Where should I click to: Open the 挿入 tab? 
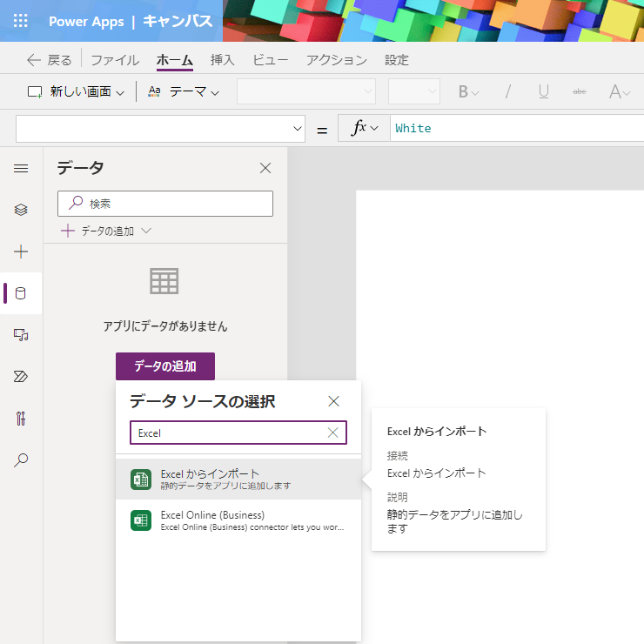[222, 60]
